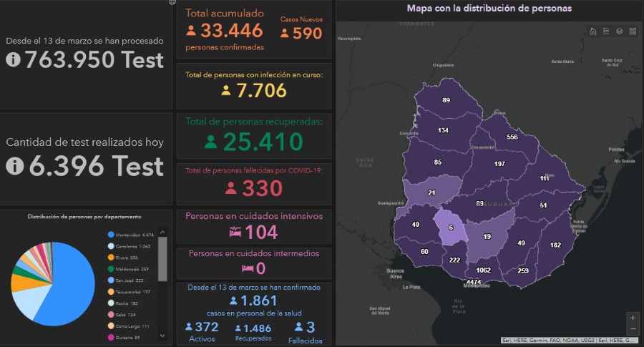Open the map legend list icon
This screenshot has width=644, height=347.
click(x=606, y=31)
